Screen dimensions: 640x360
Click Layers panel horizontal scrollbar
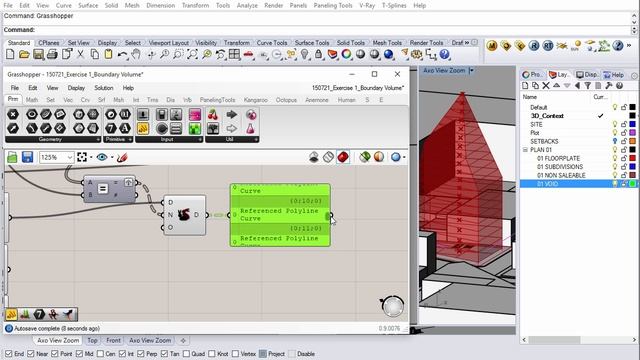(554, 340)
